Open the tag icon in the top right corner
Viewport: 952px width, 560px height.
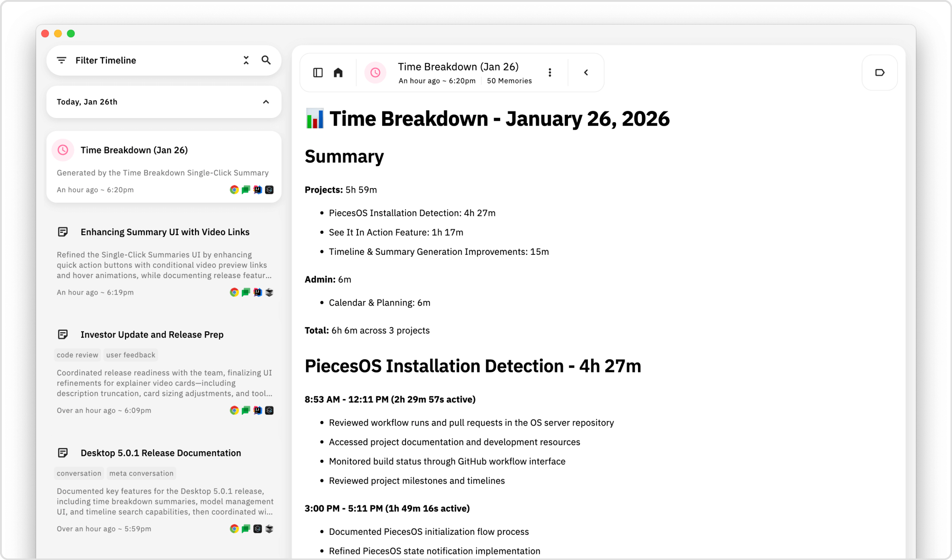[x=879, y=72]
